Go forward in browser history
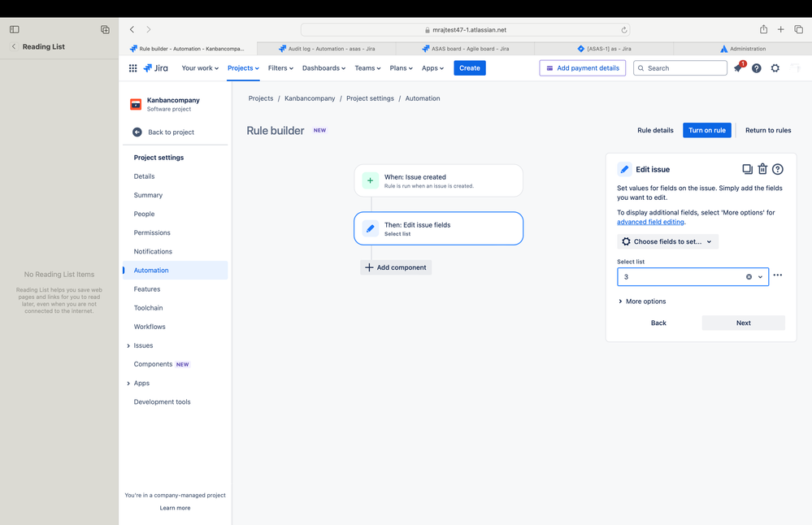This screenshot has height=525, width=812. [149, 29]
